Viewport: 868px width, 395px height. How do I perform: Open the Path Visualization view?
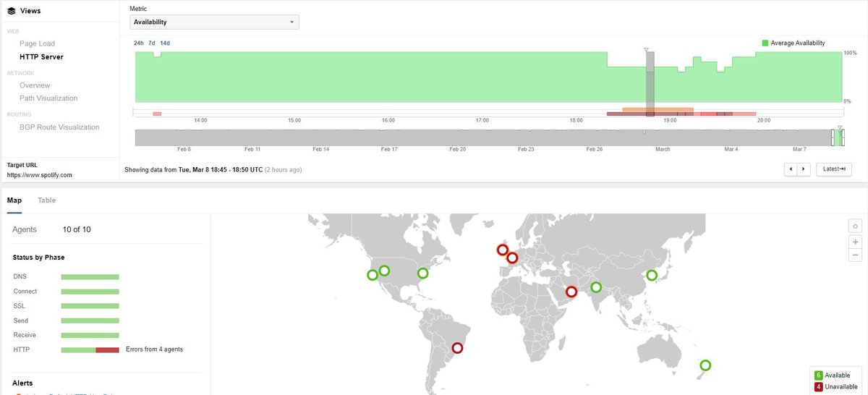point(48,98)
